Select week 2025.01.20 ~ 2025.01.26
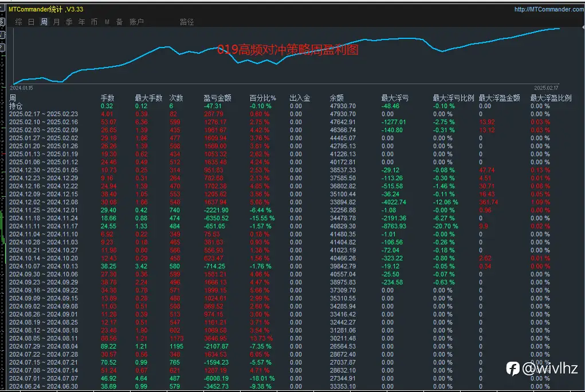Image resolution: width=585 pixels, height=392 pixels. tap(44, 146)
